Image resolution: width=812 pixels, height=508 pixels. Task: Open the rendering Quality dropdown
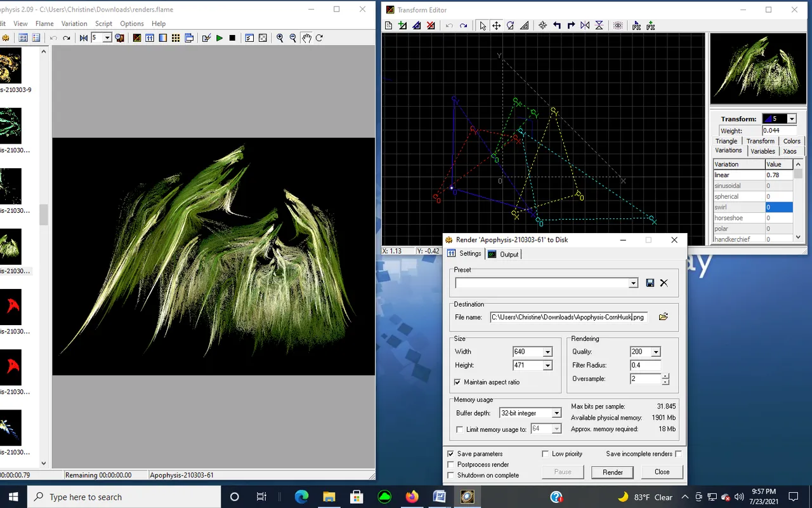point(656,352)
